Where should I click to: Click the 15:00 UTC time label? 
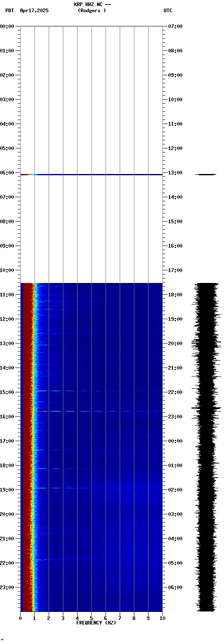coord(175,222)
